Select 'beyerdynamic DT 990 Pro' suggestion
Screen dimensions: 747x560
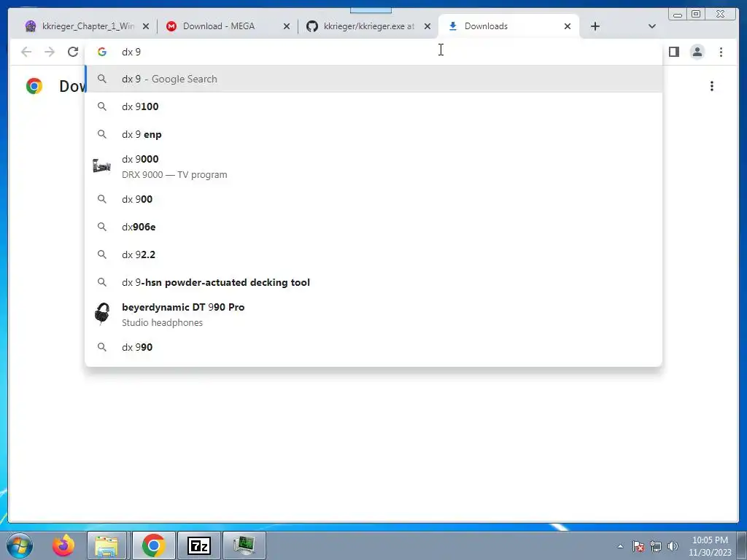[x=373, y=315]
